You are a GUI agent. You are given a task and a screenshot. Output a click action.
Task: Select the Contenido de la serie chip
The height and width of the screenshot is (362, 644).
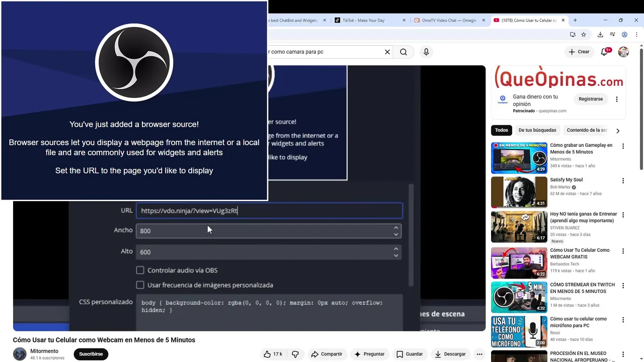coord(587,130)
